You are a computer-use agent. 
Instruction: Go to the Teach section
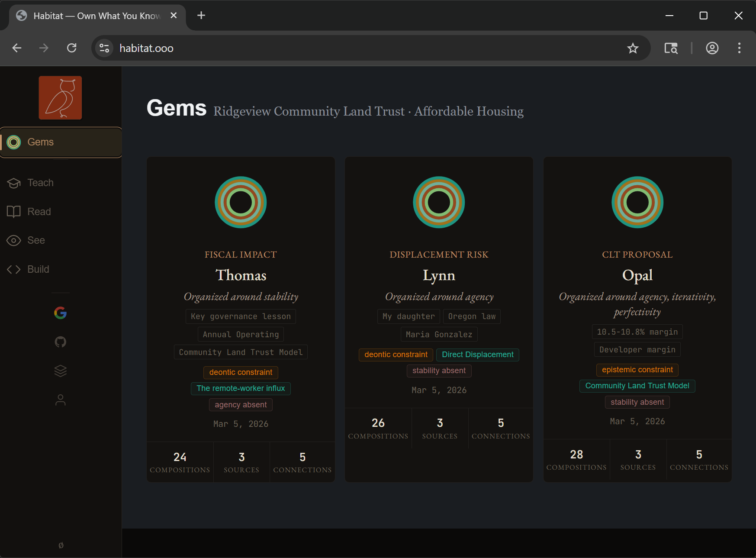pos(40,183)
